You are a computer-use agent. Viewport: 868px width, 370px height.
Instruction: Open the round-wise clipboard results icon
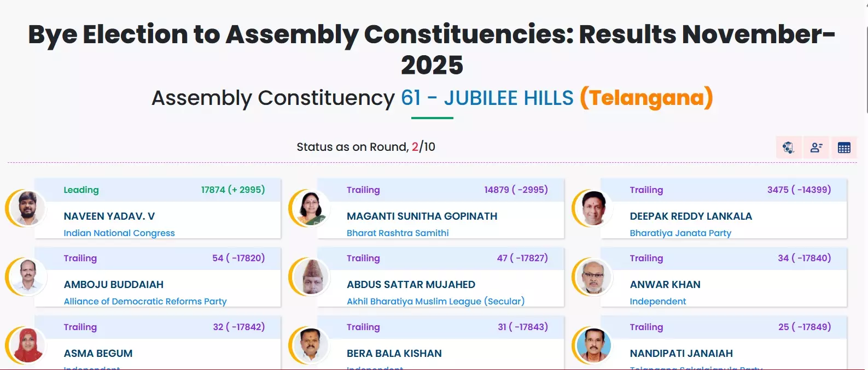[x=788, y=148]
